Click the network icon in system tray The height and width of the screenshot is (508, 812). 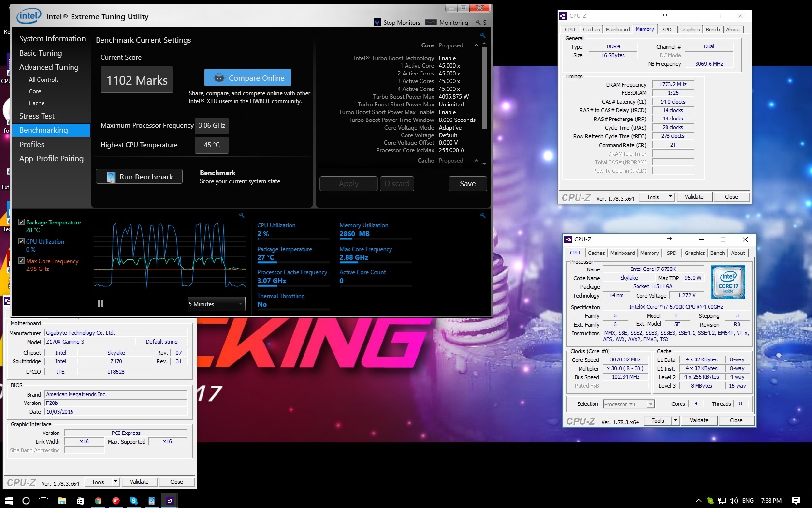722,501
